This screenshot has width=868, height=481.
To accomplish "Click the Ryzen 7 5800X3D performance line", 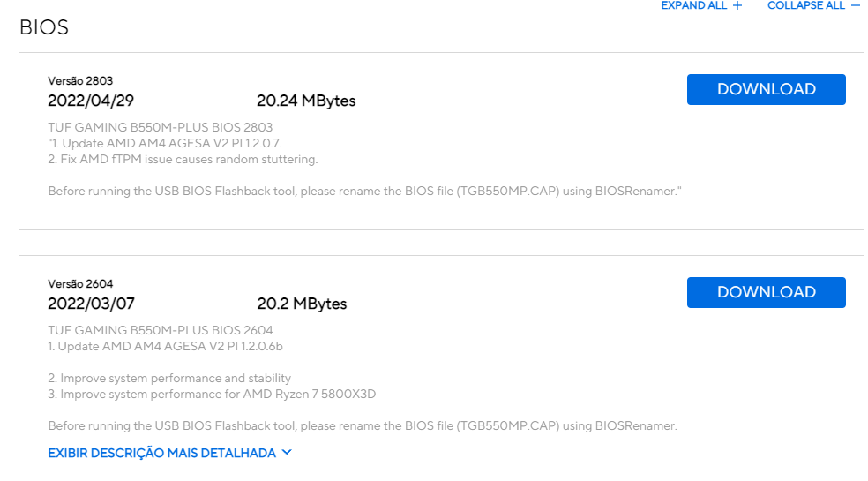I will (x=212, y=394).
